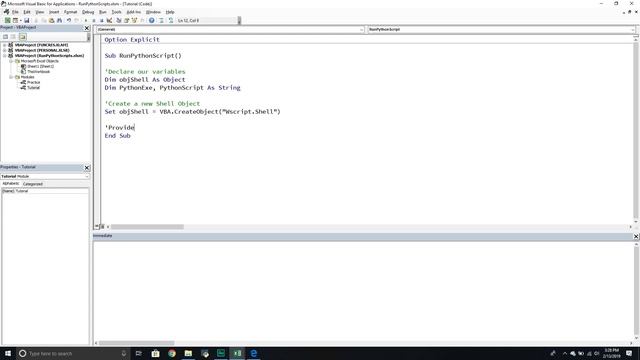Open the File menu
The width and height of the screenshot is (640, 360).
[x=15, y=12]
